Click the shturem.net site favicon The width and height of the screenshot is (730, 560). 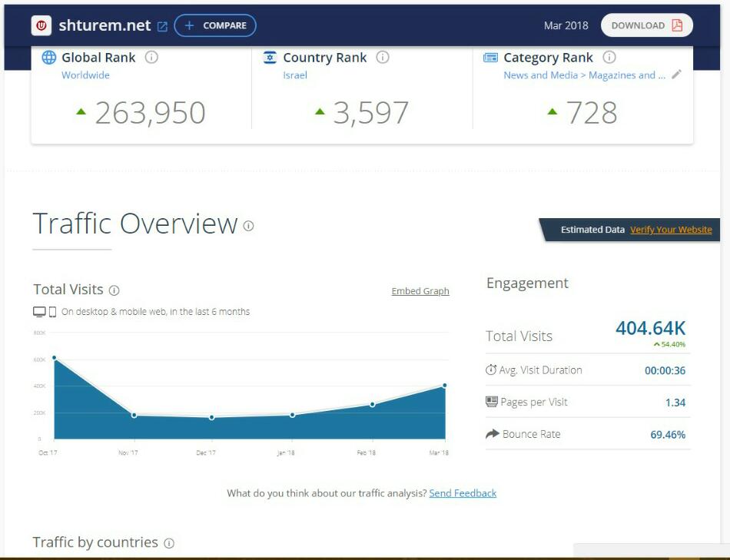pos(41,25)
